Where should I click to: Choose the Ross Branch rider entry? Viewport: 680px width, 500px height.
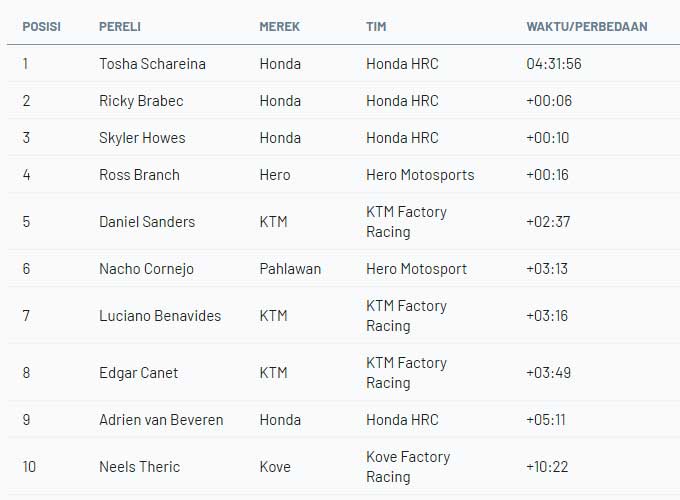[139, 175]
